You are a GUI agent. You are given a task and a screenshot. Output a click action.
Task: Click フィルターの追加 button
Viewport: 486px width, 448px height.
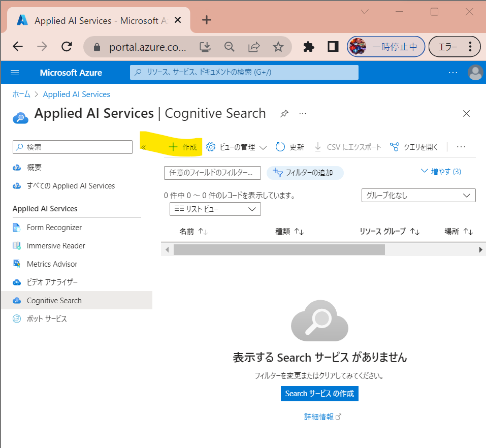point(305,173)
